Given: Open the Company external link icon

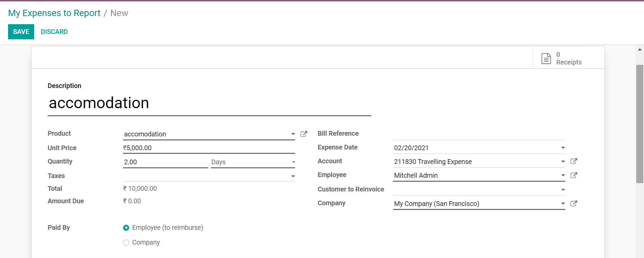Looking at the screenshot, I should (x=574, y=204).
